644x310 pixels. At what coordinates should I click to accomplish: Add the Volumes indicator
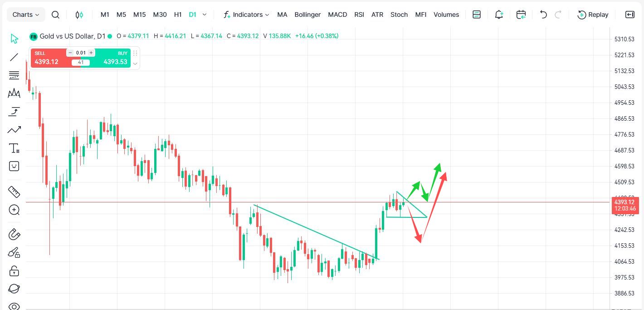point(446,15)
